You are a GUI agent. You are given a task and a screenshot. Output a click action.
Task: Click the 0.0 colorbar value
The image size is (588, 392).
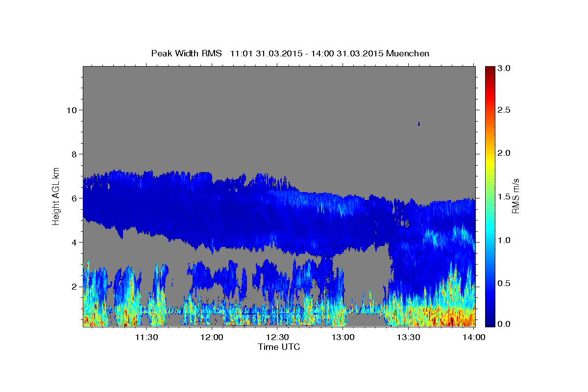(505, 324)
